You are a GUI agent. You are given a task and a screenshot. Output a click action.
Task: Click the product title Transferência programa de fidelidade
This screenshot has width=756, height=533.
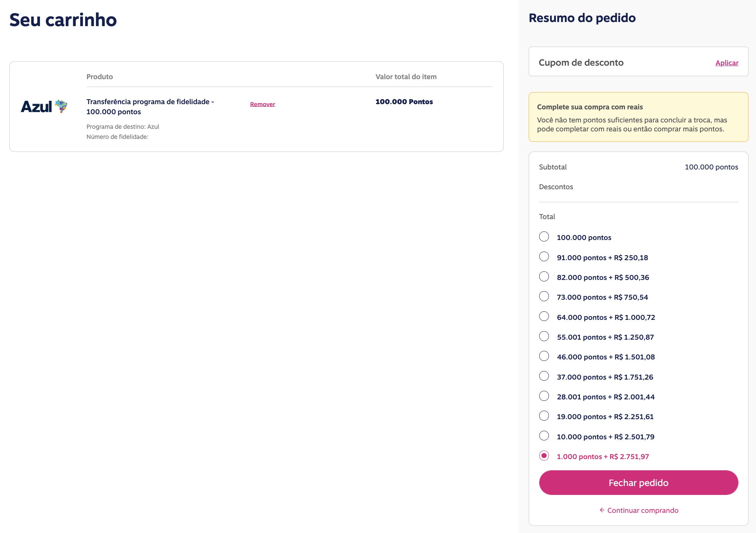click(x=150, y=106)
